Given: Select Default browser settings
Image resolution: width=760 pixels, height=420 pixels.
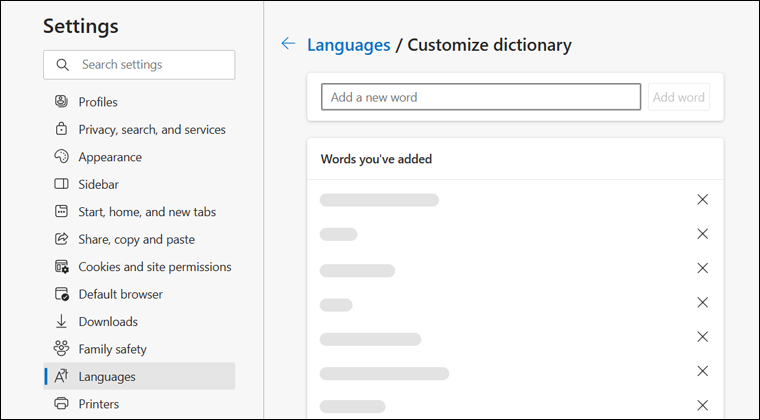Looking at the screenshot, I should (120, 295).
